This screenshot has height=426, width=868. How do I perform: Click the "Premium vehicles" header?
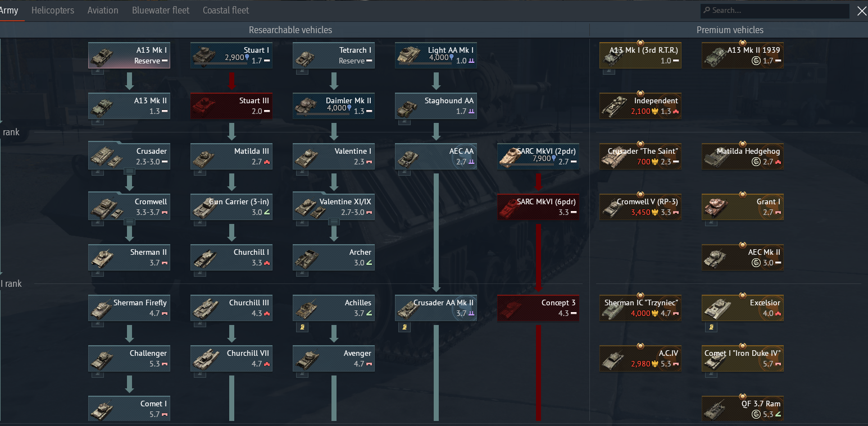[x=730, y=30]
